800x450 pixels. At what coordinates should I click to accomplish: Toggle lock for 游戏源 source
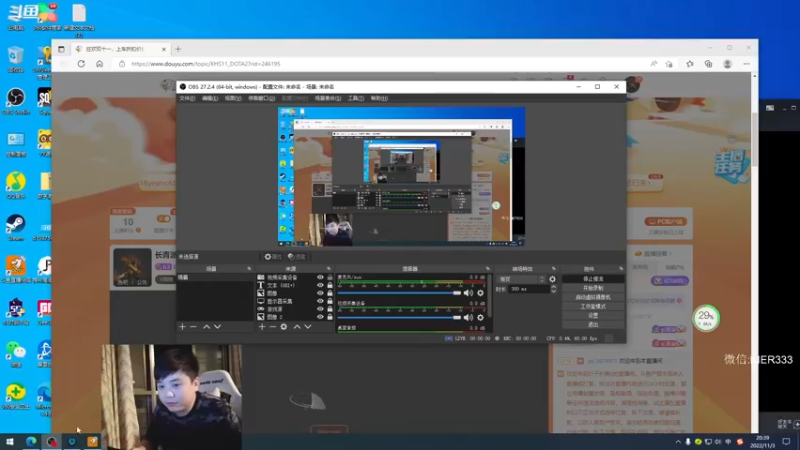(330, 309)
